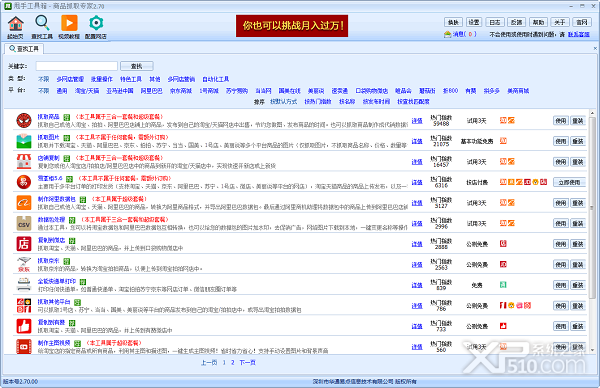Click the JD icon for 抓取京东

point(24,264)
